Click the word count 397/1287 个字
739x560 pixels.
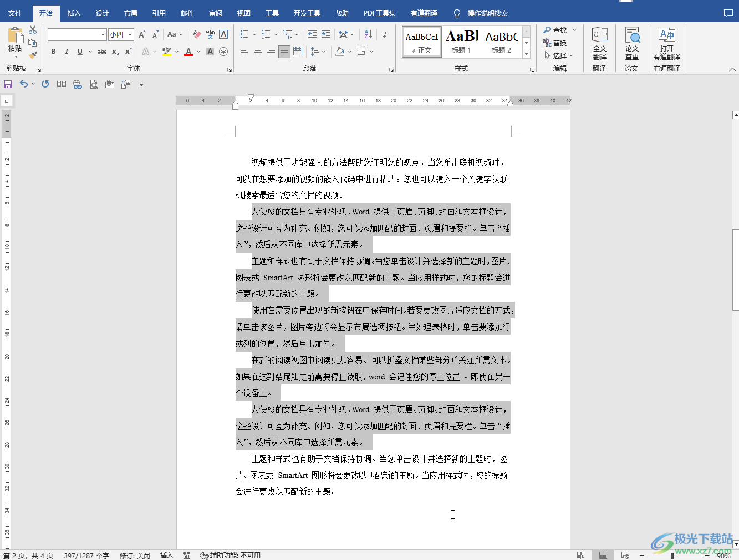click(86, 555)
